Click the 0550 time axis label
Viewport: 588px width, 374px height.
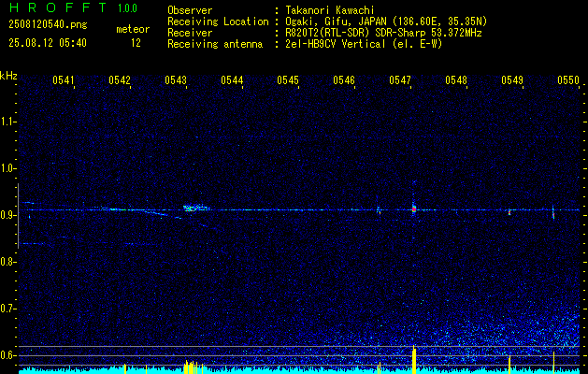point(568,80)
